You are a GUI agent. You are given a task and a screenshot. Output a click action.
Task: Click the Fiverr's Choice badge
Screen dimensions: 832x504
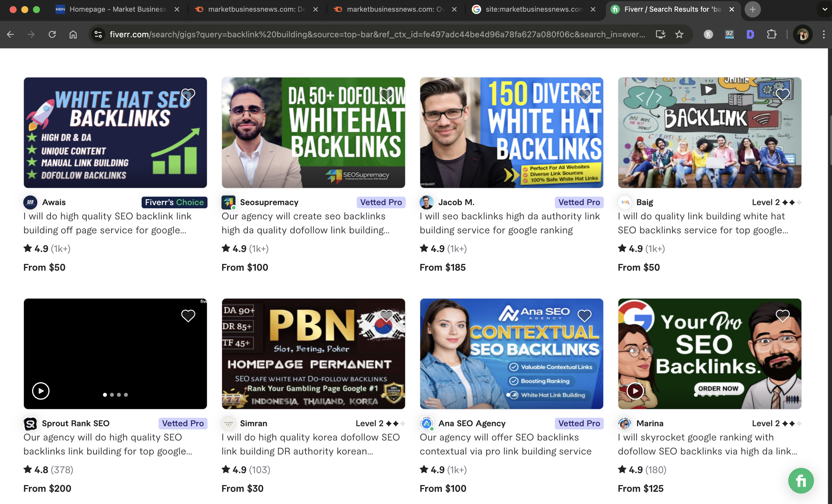coord(174,202)
